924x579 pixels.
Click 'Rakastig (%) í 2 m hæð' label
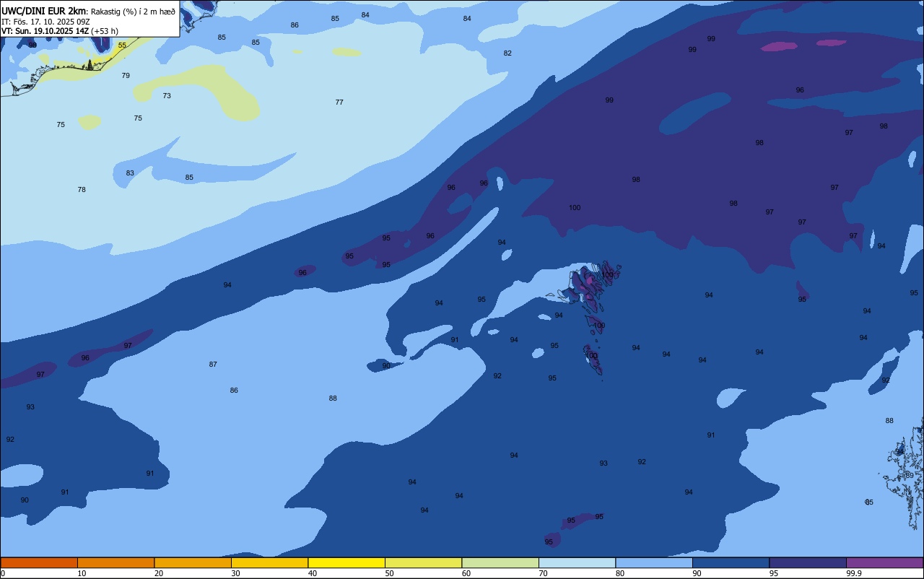click(133, 11)
